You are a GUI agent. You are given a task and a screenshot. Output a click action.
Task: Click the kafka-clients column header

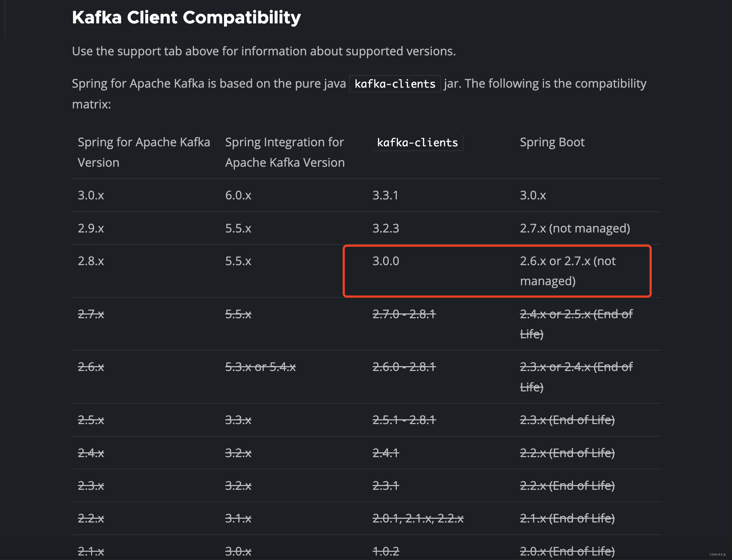pos(417,143)
